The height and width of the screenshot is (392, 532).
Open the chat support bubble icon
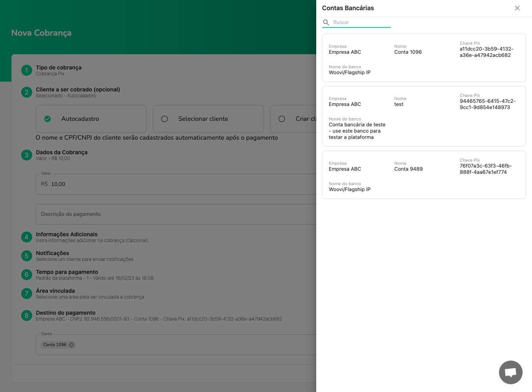click(510, 372)
